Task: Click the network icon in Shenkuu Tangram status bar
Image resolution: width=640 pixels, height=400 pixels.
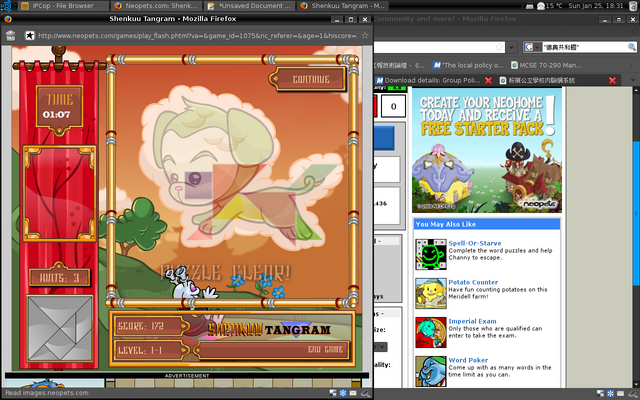Action: [x=333, y=393]
